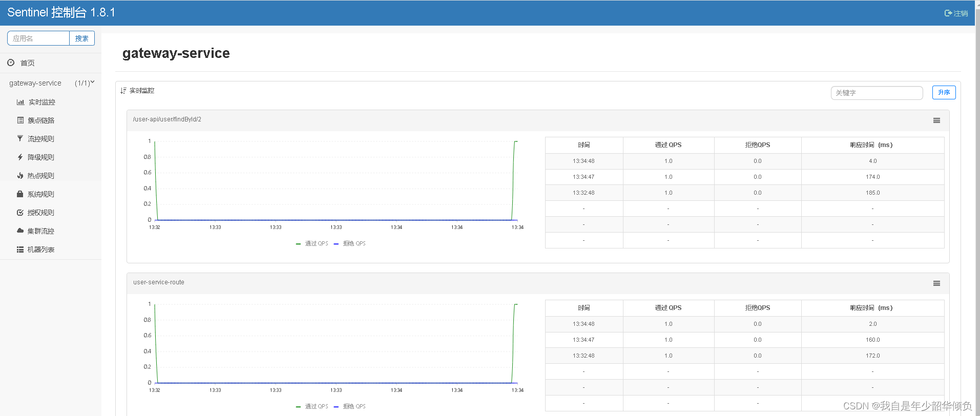
Task: Click 通过 QPS header in user-service-route table
Action: [x=668, y=308]
